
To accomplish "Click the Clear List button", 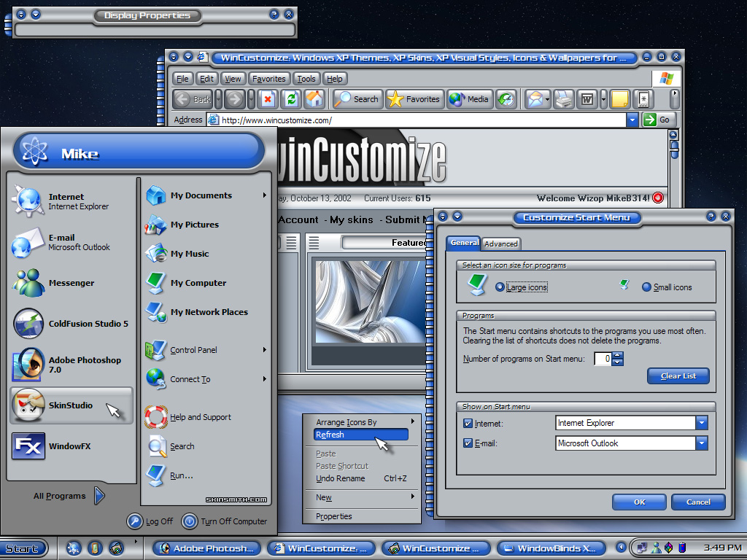I will click(678, 376).
